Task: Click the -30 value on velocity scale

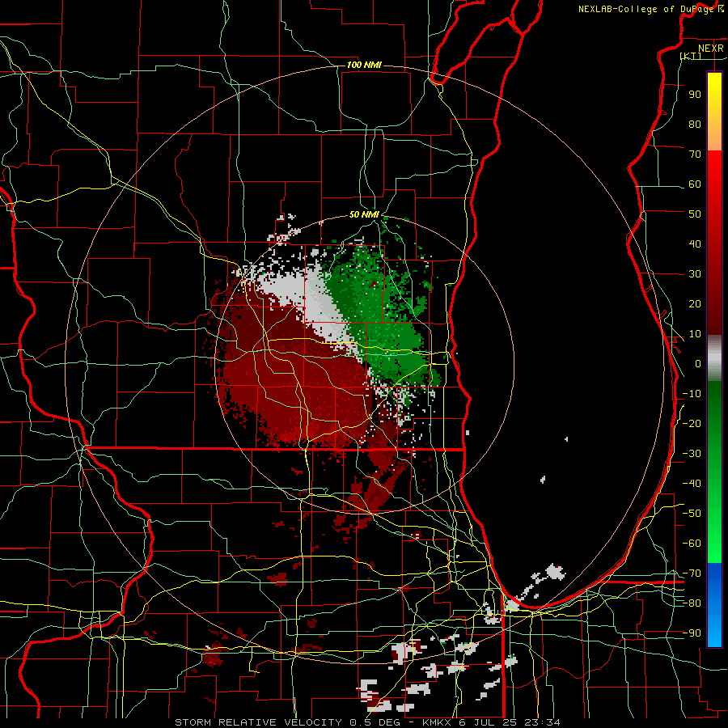Action: [692, 454]
